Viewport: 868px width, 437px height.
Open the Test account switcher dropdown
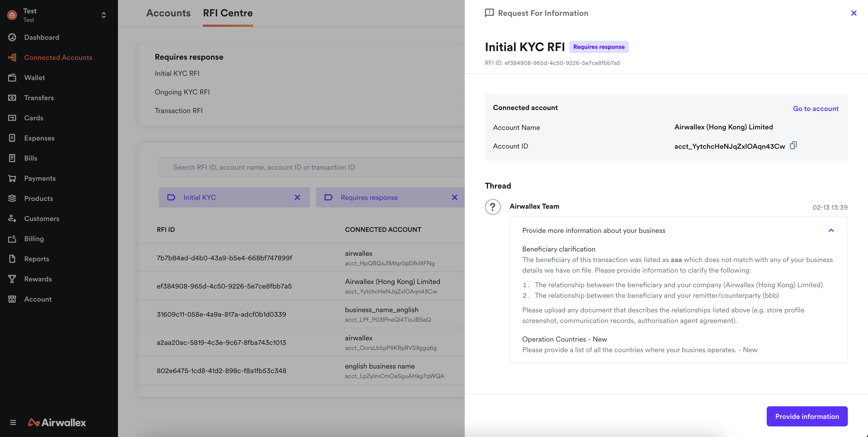(x=103, y=15)
